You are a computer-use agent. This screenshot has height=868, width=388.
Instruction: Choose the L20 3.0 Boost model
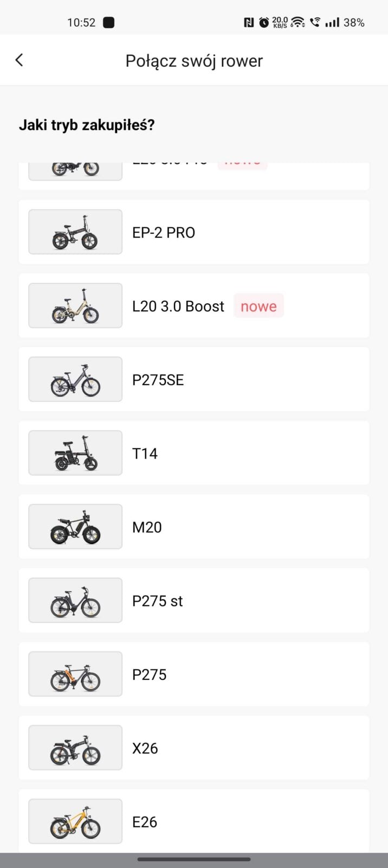pyautogui.click(x=178, y=307)
